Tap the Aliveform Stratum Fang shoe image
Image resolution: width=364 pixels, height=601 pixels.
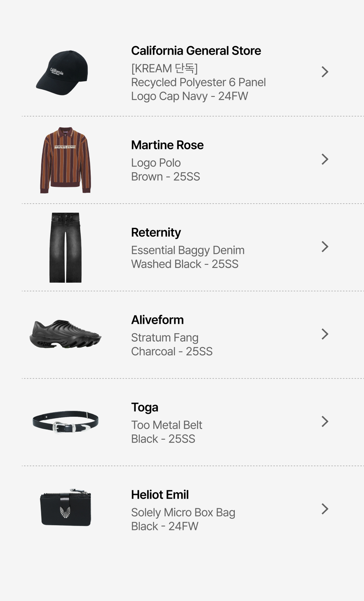[66, 334]
